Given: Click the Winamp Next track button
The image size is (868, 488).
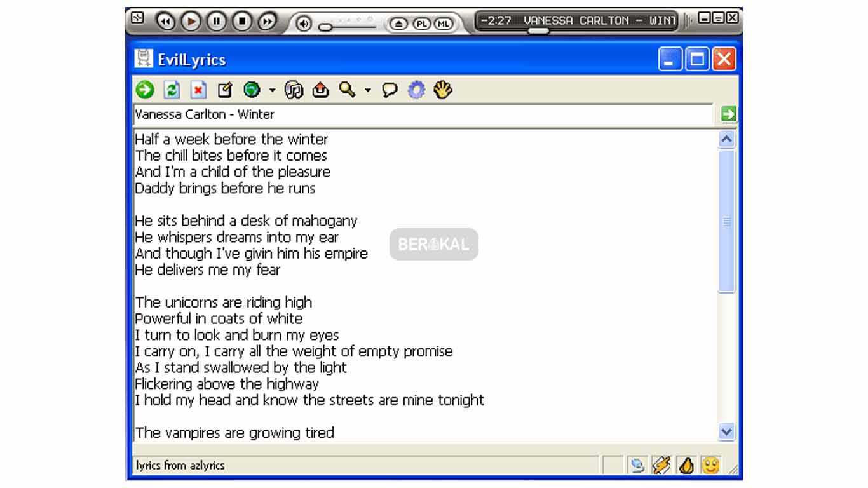Looking at the screenshot, I should coord(267,22).
